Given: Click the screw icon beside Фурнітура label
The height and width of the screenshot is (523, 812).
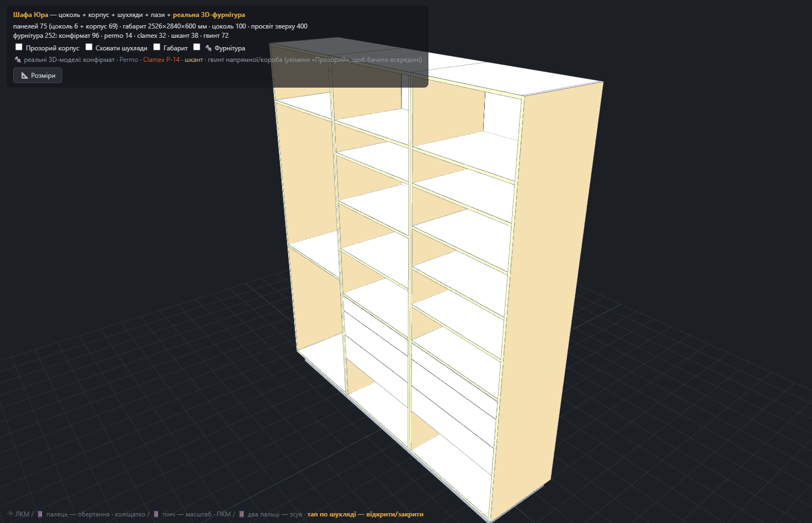Looking at the screenshot, I should pyautogui.click(x=208, y=48).
